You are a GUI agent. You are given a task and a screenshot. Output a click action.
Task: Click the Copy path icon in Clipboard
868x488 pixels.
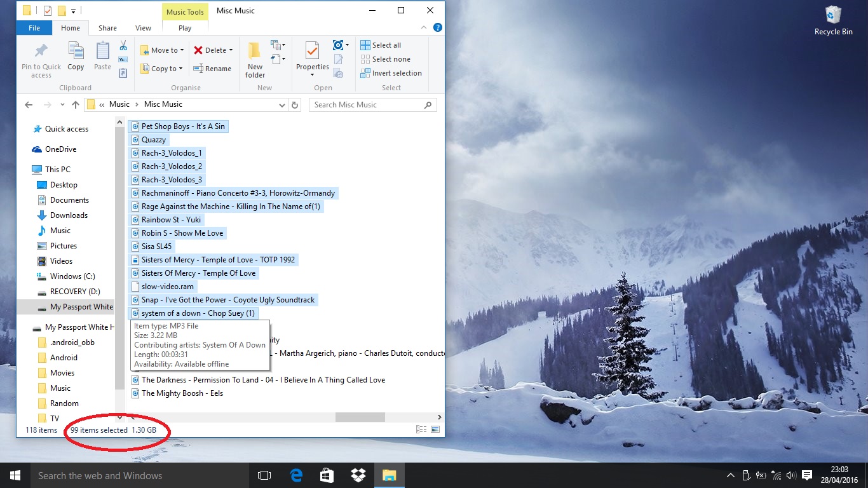(123, 60)
